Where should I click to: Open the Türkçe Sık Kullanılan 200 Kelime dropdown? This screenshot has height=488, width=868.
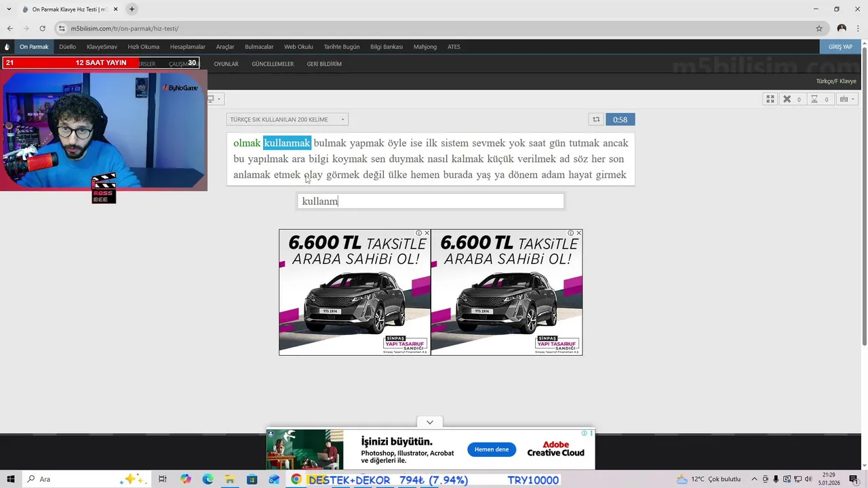pos(288,119)
